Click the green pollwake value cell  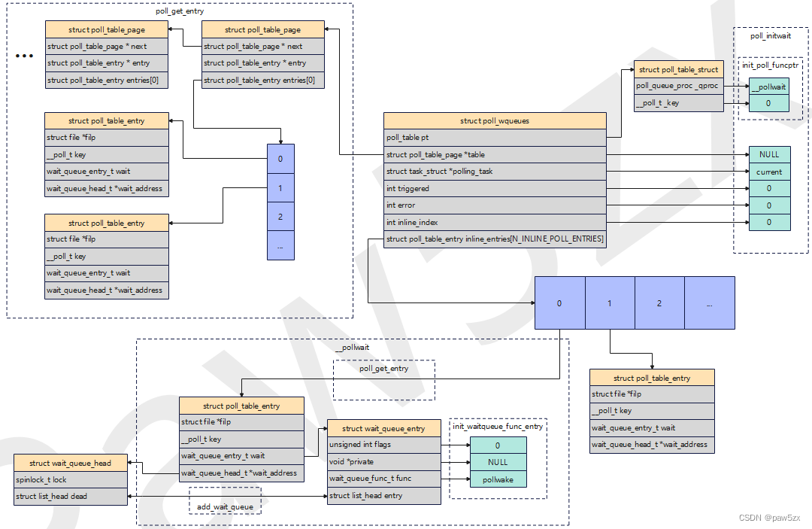pyautogui.click(x=497, y=479)
